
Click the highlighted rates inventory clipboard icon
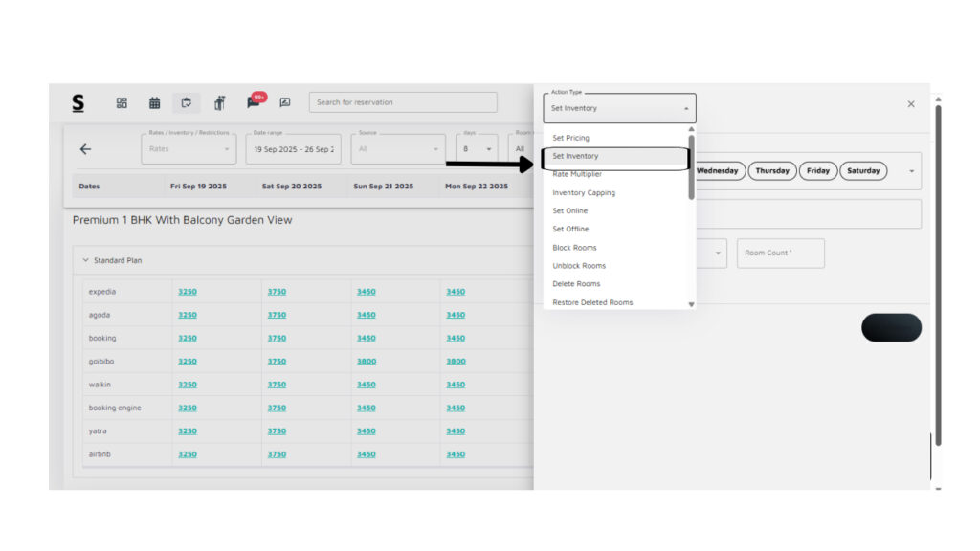click(187, 102)
